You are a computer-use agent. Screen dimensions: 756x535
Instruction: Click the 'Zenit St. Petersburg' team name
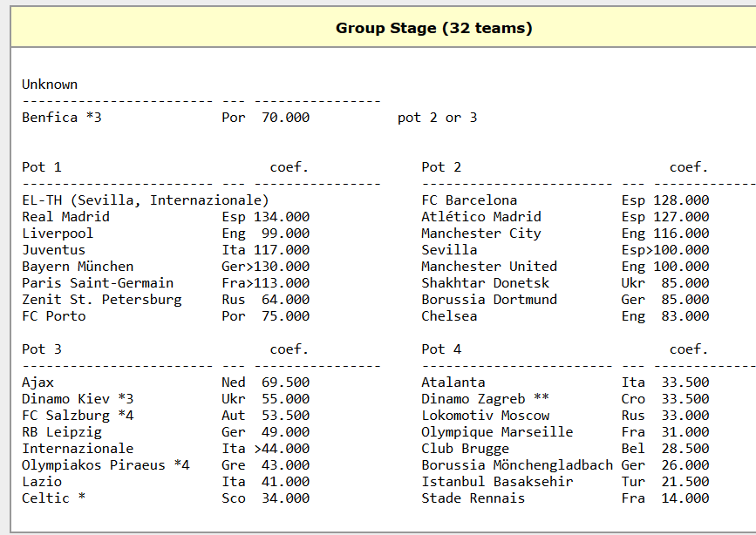(x=102, y=300)
